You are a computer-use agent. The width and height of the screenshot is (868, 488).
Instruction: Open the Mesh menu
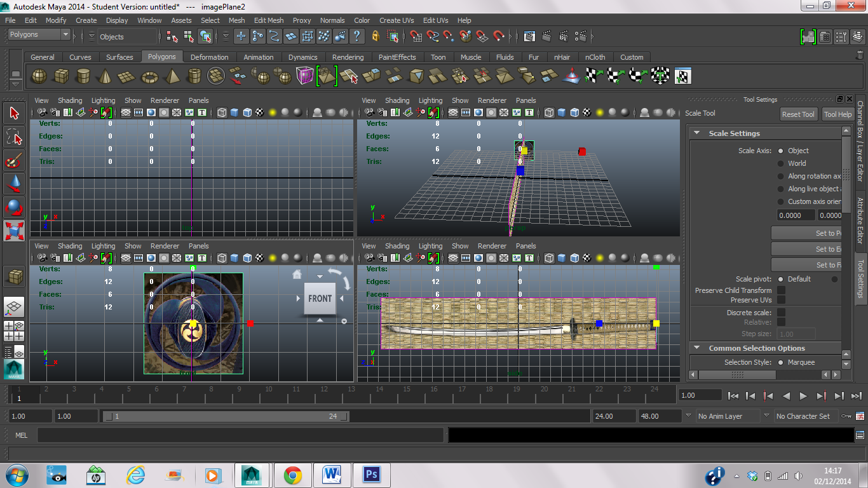pos(236,20)
